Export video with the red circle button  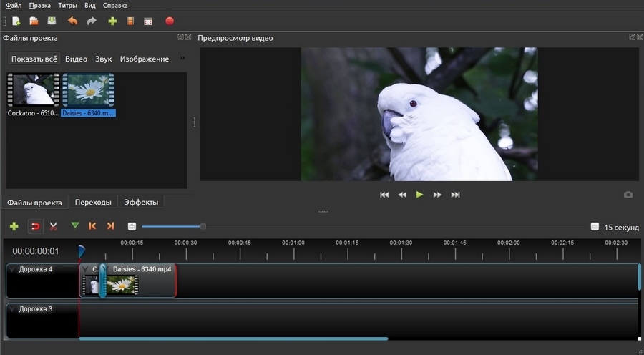[169, 21]
